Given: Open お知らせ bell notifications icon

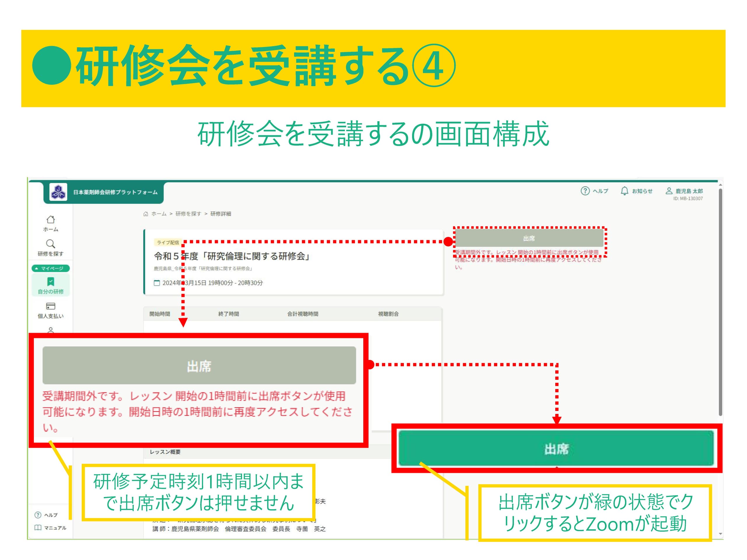Looking at the screenshot, I should [624, 191].
